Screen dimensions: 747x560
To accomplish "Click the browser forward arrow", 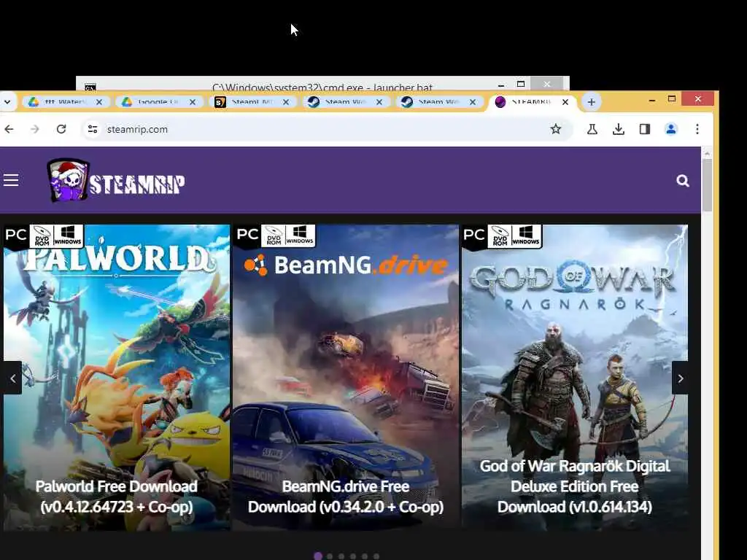I will click(35, 129).
